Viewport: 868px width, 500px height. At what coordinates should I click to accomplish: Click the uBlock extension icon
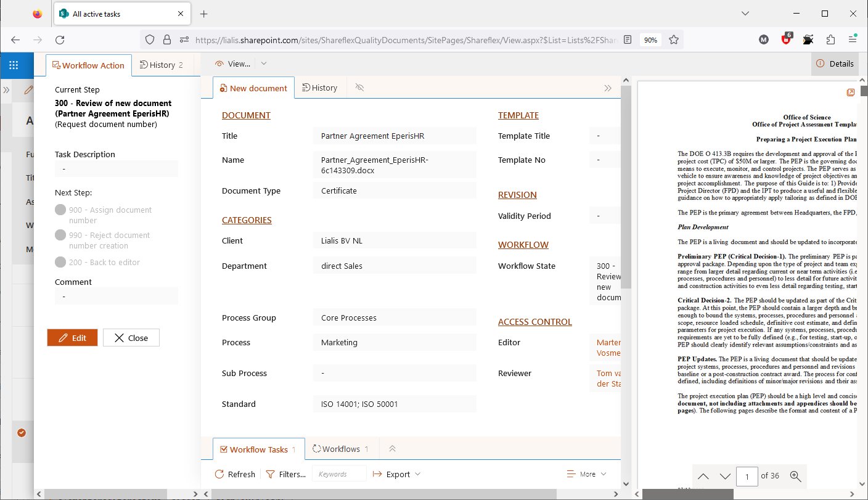pyautogui.click(x=786, y=39)
